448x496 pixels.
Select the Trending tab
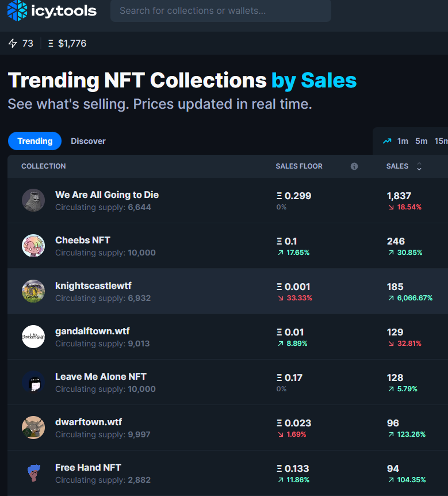point(35,141)
